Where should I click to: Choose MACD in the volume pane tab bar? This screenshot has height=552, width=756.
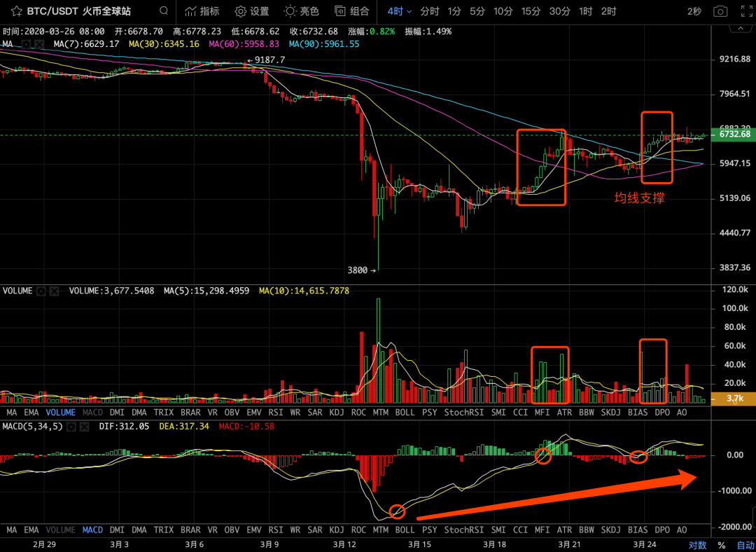92,413
